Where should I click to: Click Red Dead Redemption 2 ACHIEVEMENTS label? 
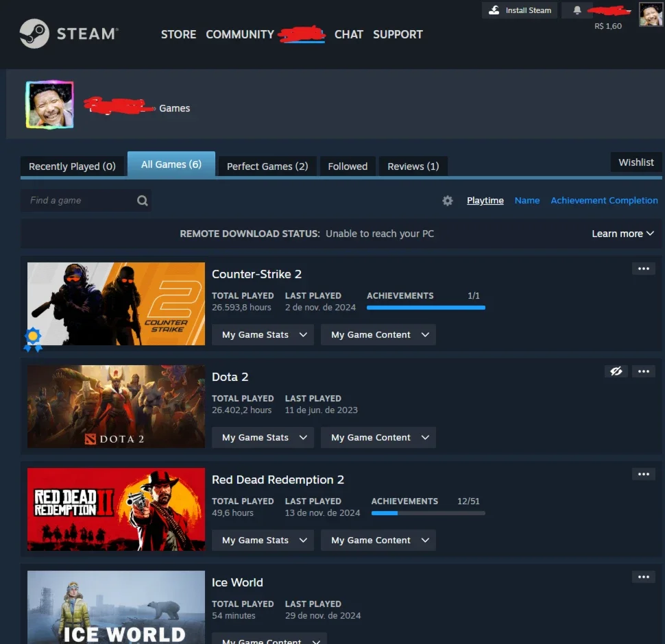click(404, 501)
